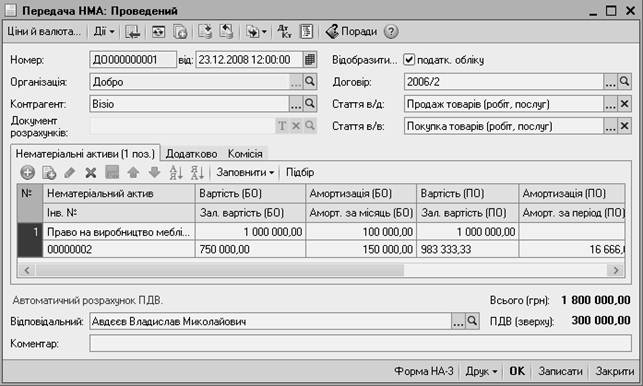Open Організація selection ellipsis button
The image size is (643, 386).
(296, 82)
